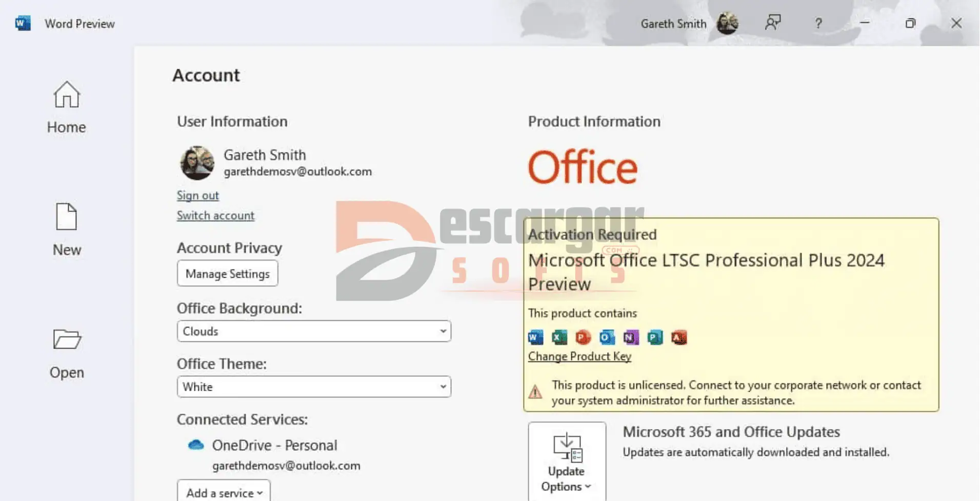Click the OneDrive cloud icon under Connected Services
Image resolution: width=980 pixels, height=501 pixels.
tap(196, 445)
